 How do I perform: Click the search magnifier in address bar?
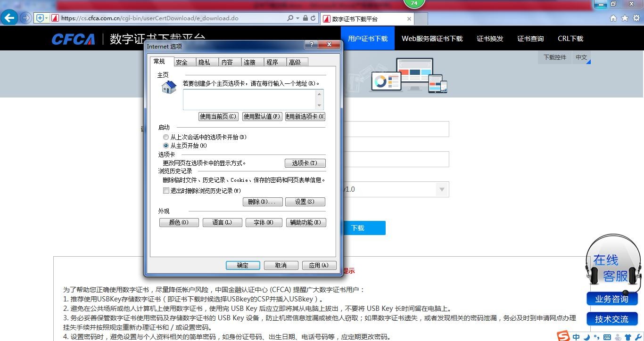pyautogui.click(x=290, y=18)
